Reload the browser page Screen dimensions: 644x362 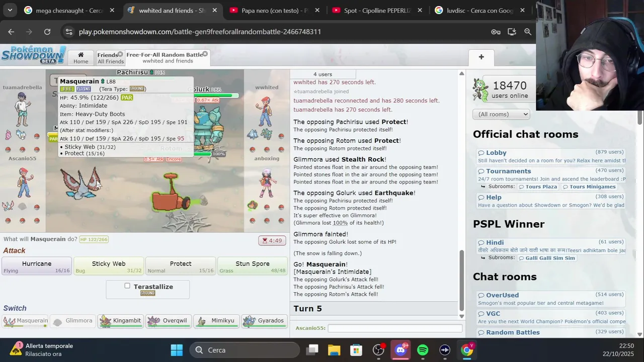[x=47, y=32]
